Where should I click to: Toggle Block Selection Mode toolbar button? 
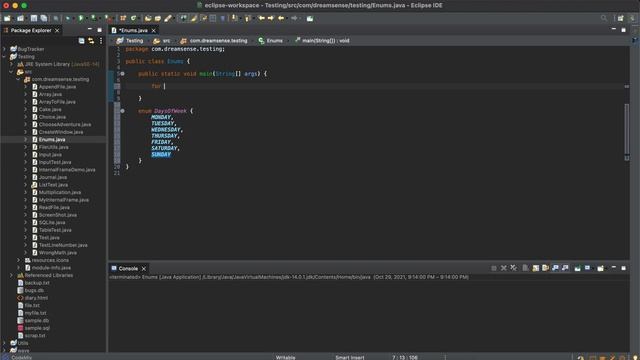pos(213,18)
